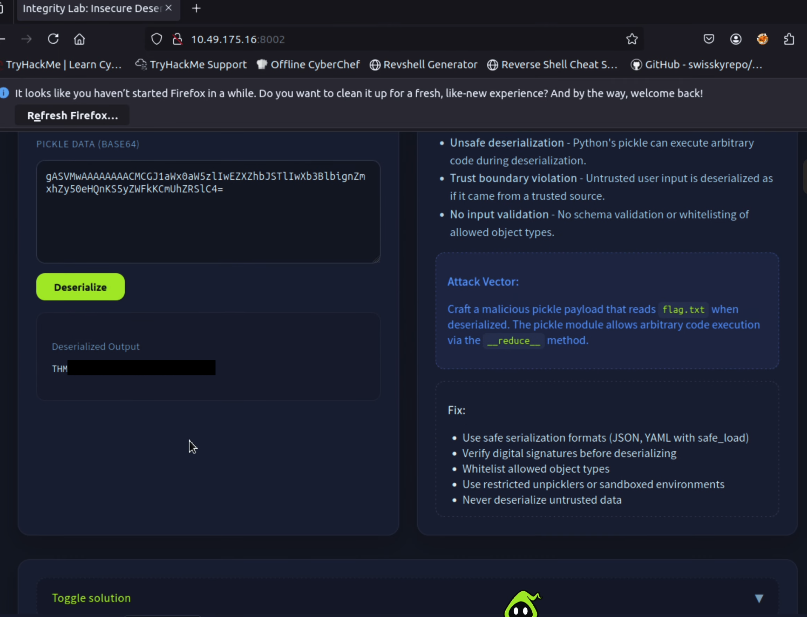This screenshot has width=807, height=617.
Task: Click the shield tracking protection icon
Action: 156,38
